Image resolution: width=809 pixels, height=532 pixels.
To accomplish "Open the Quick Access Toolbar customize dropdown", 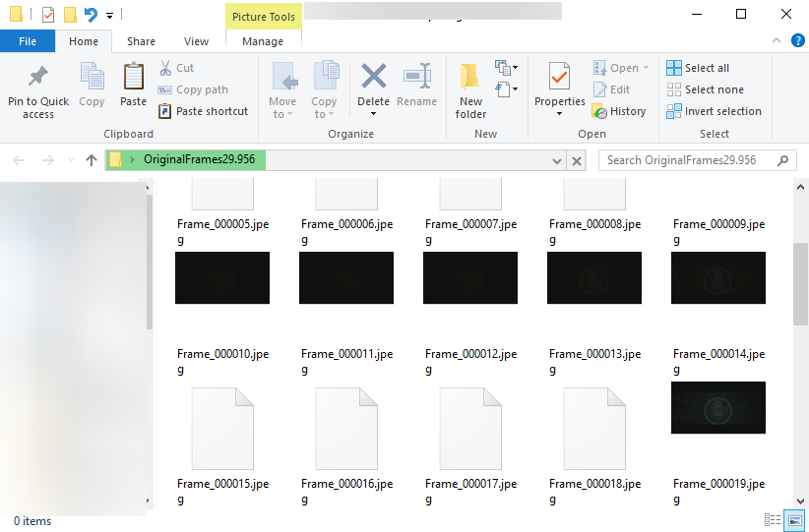I will [110, 15].
